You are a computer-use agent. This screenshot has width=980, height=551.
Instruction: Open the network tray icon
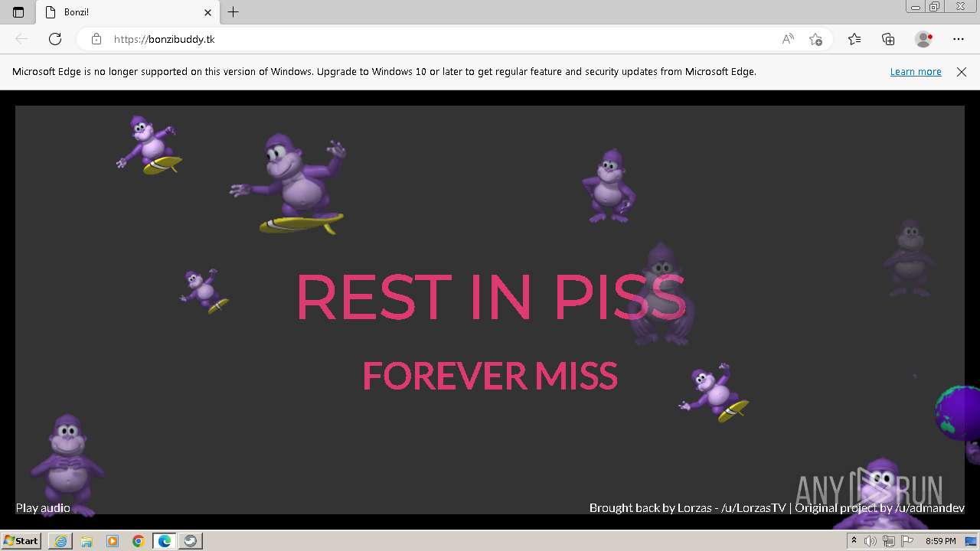coord(888,541)
